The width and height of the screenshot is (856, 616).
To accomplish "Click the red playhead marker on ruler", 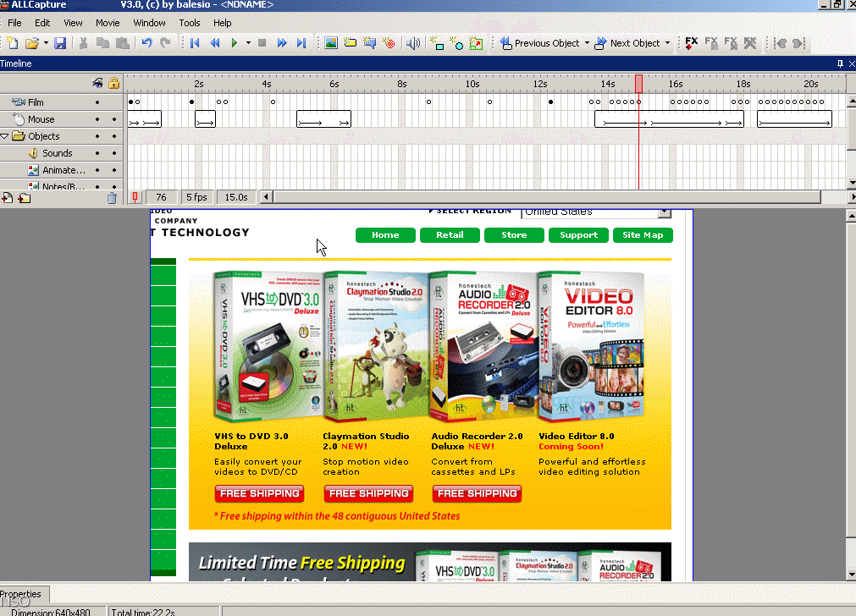I will [638, 84].
